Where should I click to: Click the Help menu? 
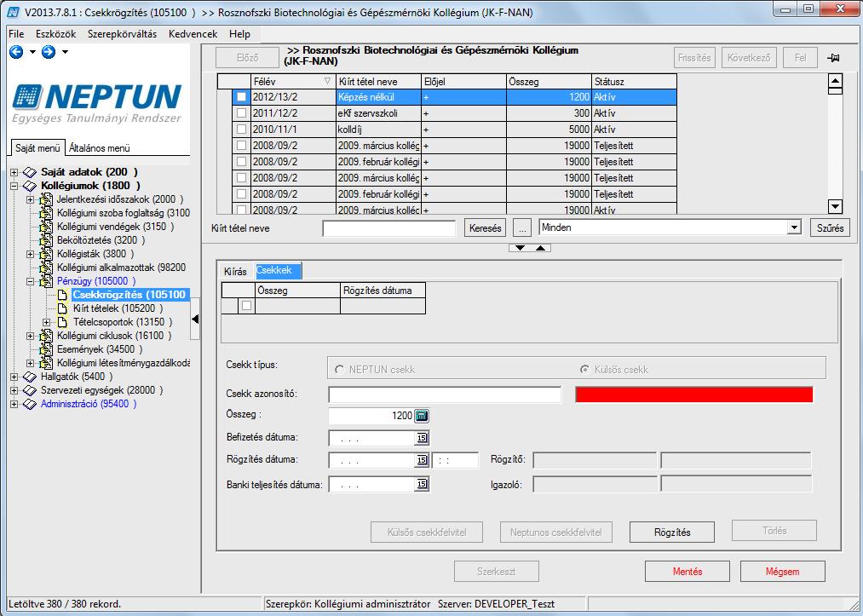pyautogui.click(x=239, y=34)
